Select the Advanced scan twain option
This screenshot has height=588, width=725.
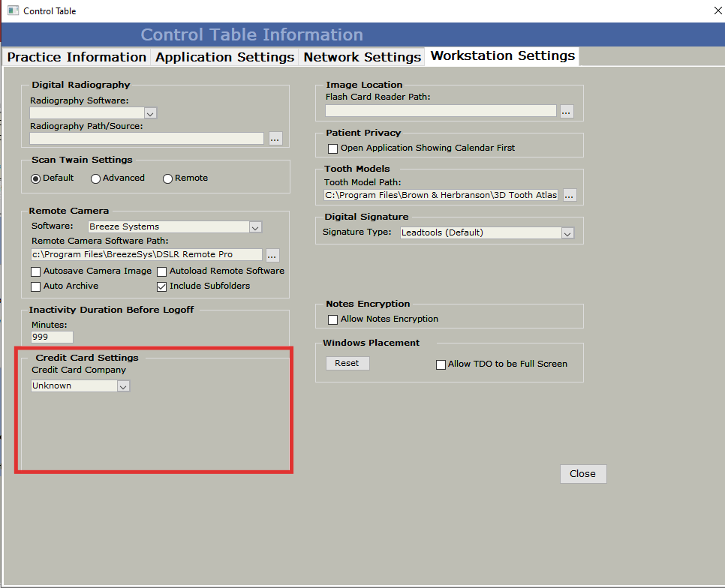95,178
